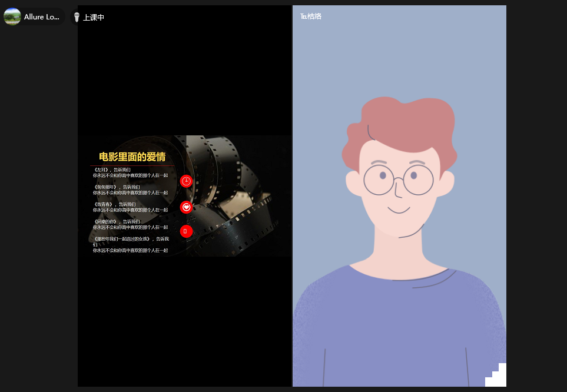Click the red clock icon on the slide

point(186,181)
